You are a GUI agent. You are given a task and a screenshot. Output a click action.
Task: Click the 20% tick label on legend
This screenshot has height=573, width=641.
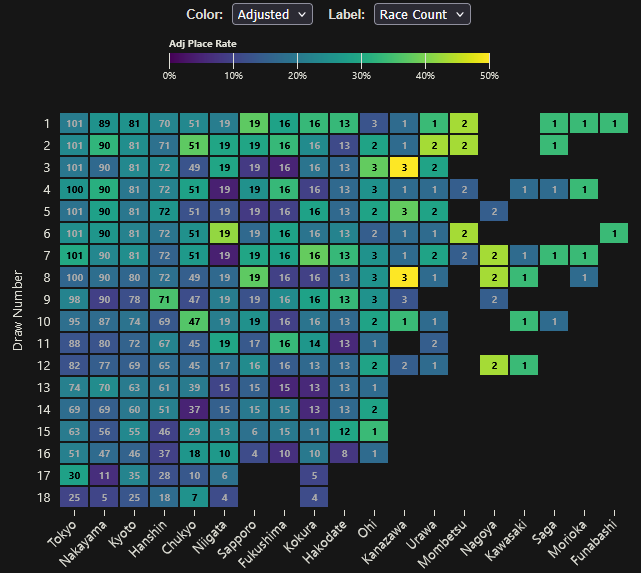(x=297, y=76)
